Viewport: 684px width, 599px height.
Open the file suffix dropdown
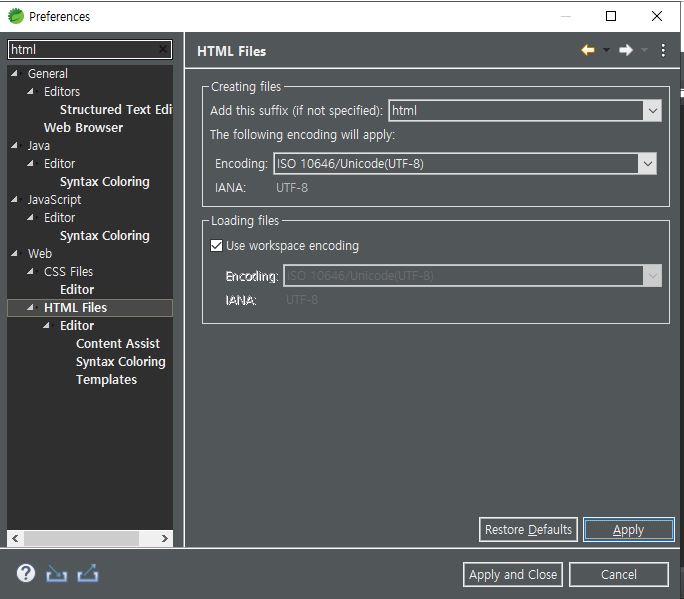tap(652, 111)
